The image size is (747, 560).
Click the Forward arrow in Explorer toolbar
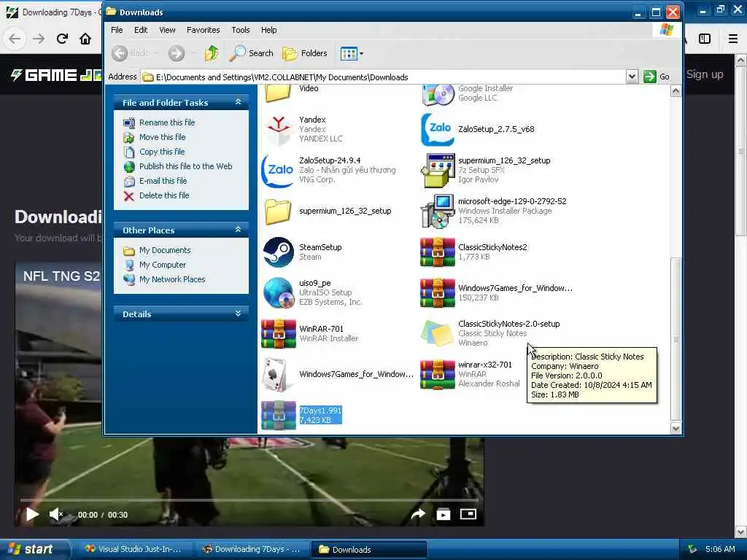(177, 53)
